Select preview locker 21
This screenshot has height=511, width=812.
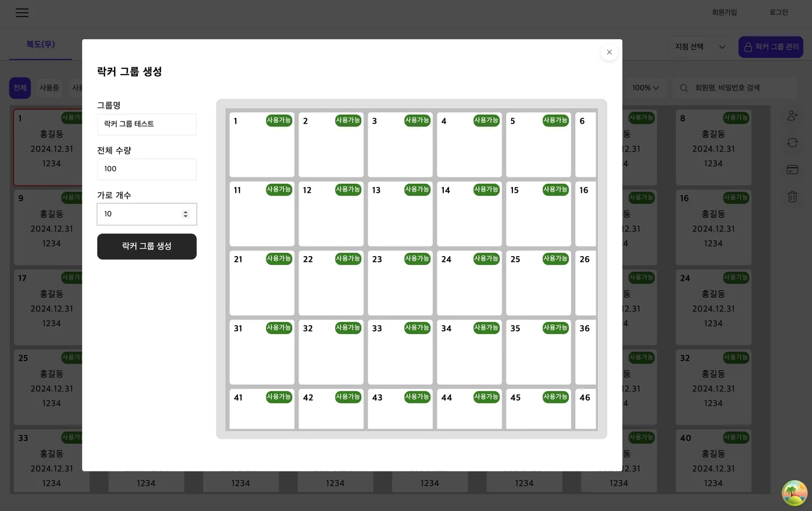tap(262, 283)
